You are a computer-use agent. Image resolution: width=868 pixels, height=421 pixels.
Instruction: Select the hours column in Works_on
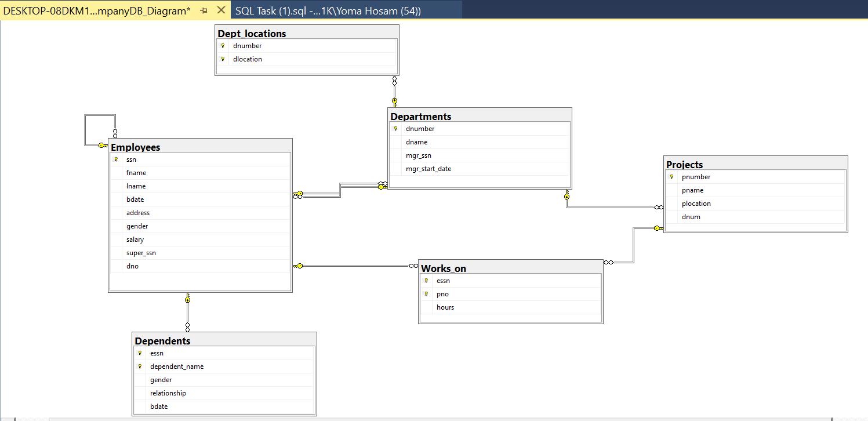point(445,307)
